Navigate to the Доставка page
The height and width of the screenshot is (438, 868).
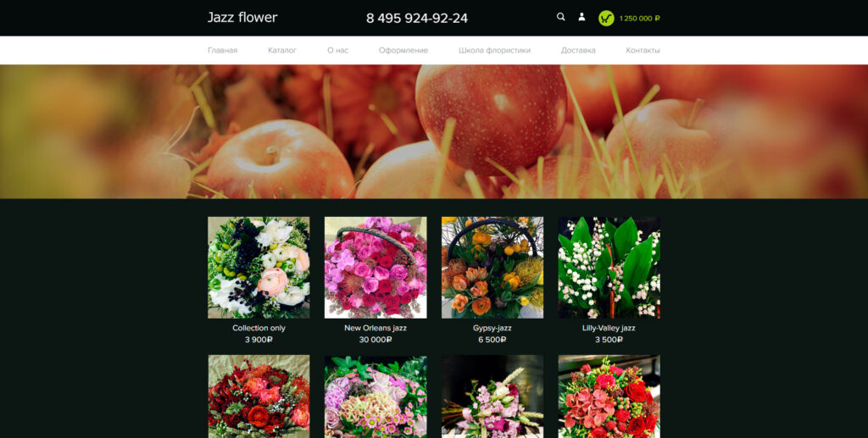coord(578,50)
